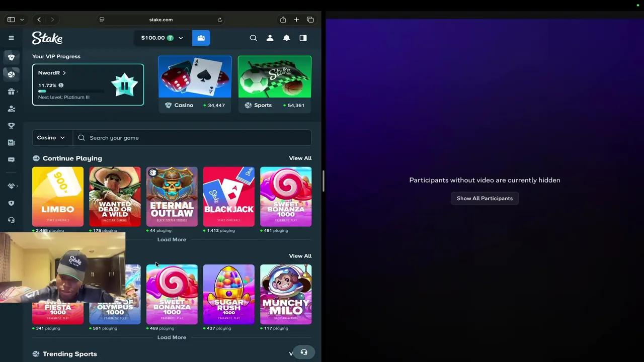
Task: Toggle the hamburger menu to expand sidebar
Action: pyautogui.click(x=11, y=38)
